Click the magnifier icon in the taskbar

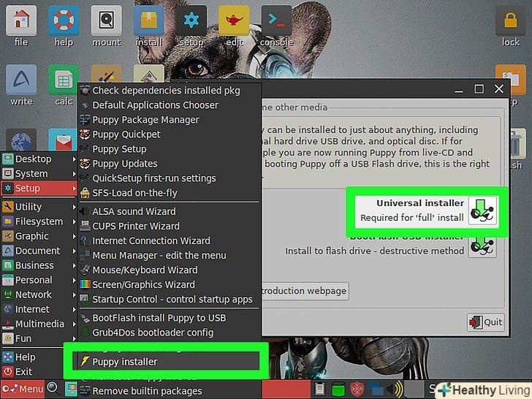53,388
